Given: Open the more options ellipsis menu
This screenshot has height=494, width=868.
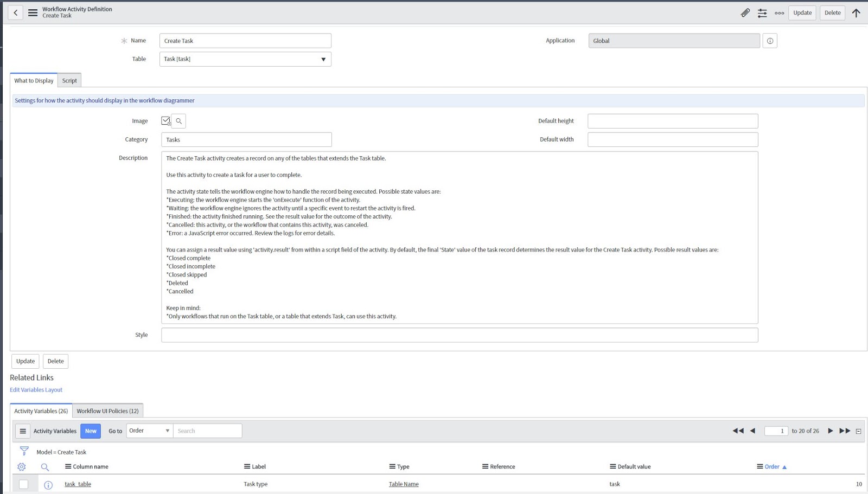Looking at the screenshot, I should [x=780, y=12].
